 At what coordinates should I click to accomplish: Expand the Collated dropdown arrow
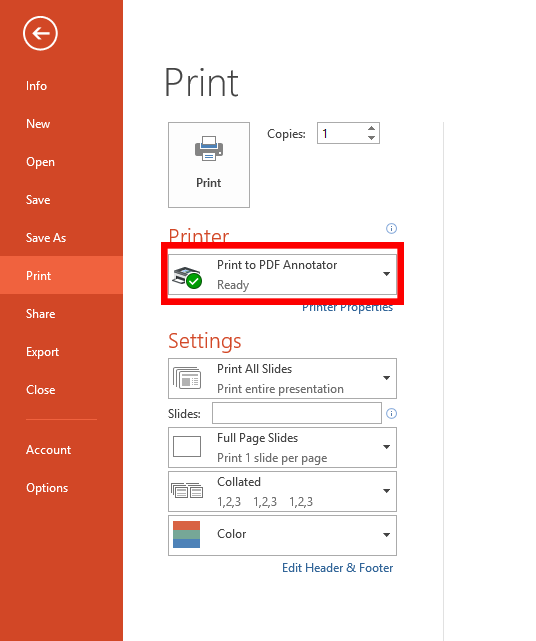[x=386, y=491]
